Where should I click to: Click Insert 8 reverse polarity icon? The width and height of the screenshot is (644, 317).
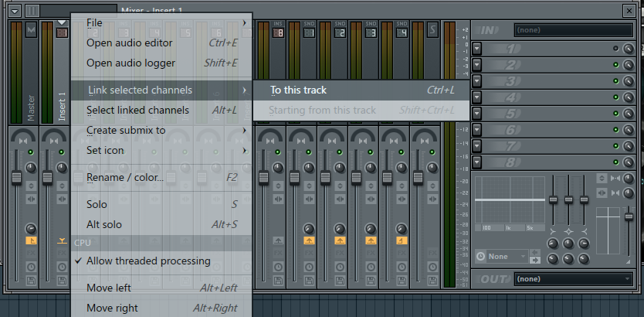point(279,186)
